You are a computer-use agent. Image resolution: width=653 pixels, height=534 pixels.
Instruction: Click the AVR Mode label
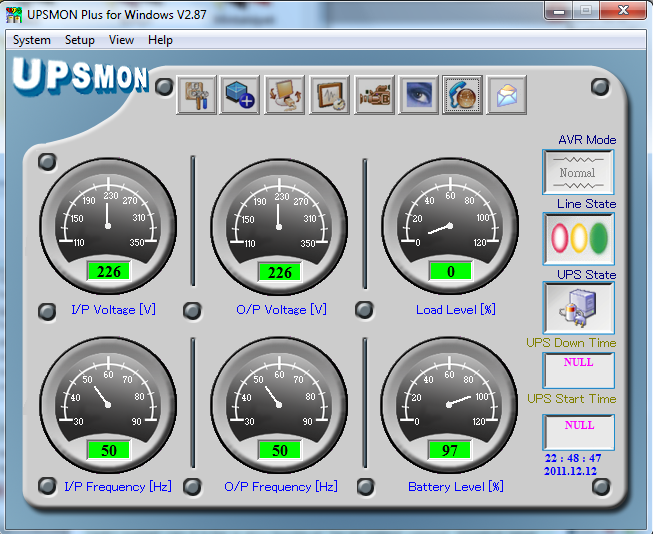(587, 140)
